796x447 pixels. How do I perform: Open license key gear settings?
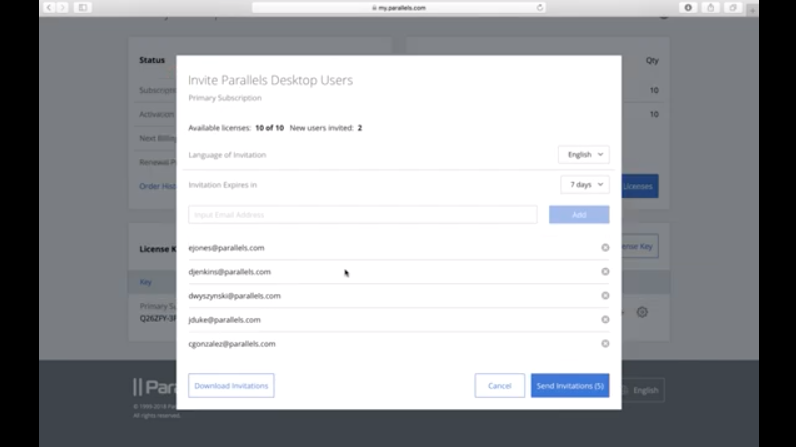pyautogui.click(x=642, y=312)
